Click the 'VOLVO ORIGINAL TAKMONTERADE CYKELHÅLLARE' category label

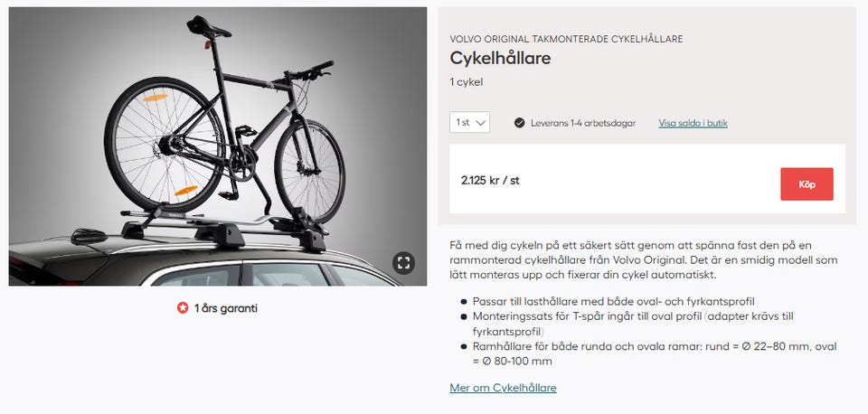tap(566, 39)
